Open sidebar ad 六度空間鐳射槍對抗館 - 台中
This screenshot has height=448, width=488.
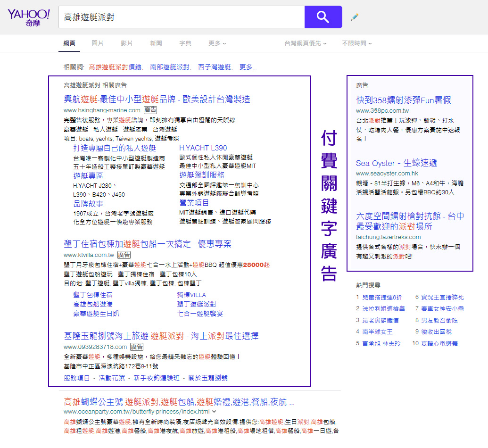tap(410, 221)
